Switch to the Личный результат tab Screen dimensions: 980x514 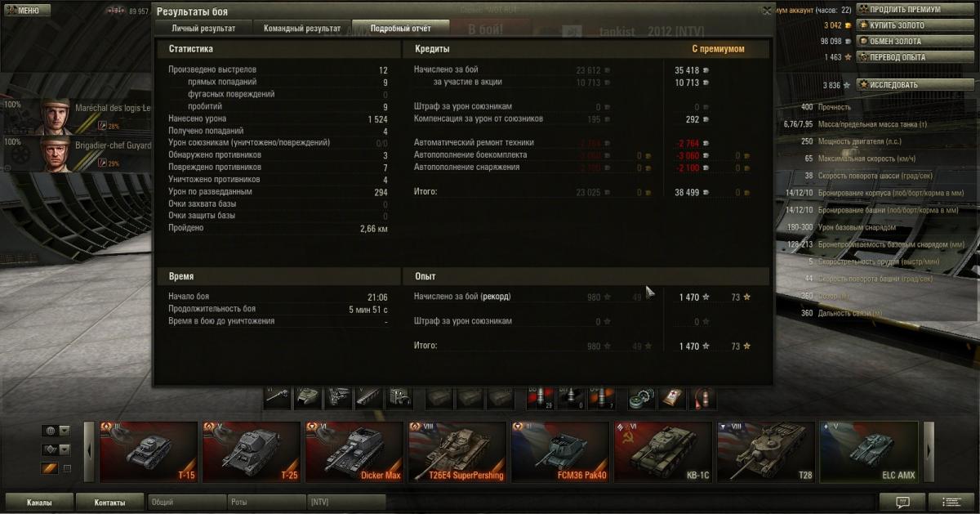203,28
